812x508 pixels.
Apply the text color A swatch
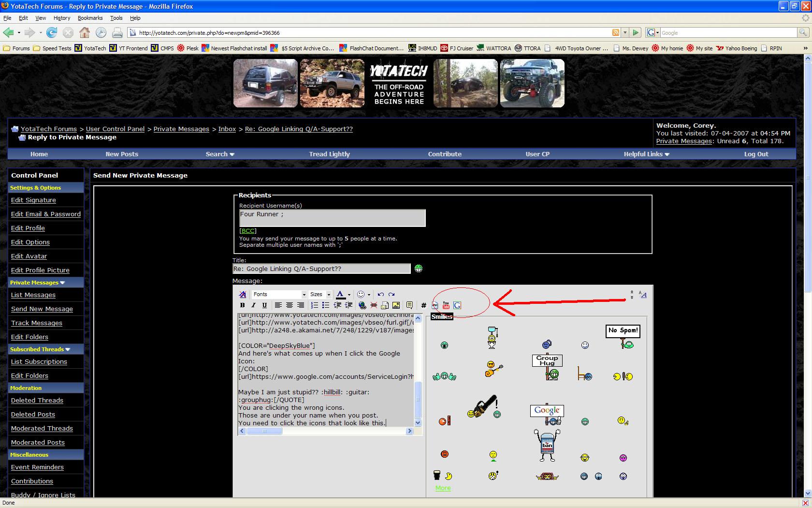point(340,294)
